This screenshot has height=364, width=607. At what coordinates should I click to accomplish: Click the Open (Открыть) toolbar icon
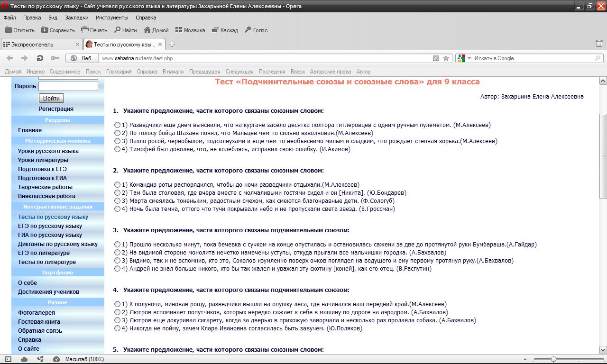(x=8, y=30)
